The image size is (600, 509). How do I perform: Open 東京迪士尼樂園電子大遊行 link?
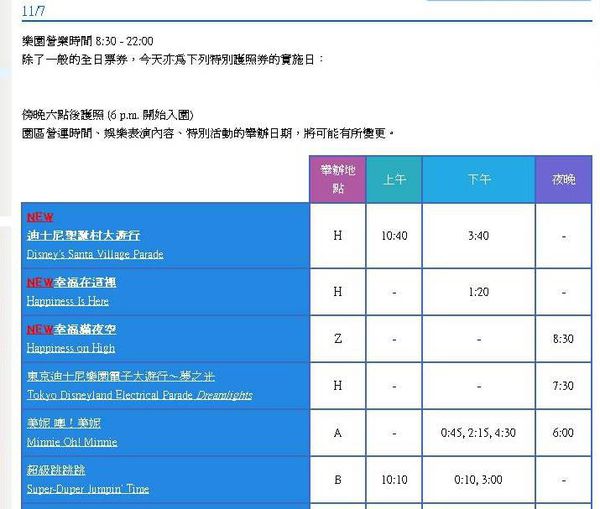(x=121, y=376)
